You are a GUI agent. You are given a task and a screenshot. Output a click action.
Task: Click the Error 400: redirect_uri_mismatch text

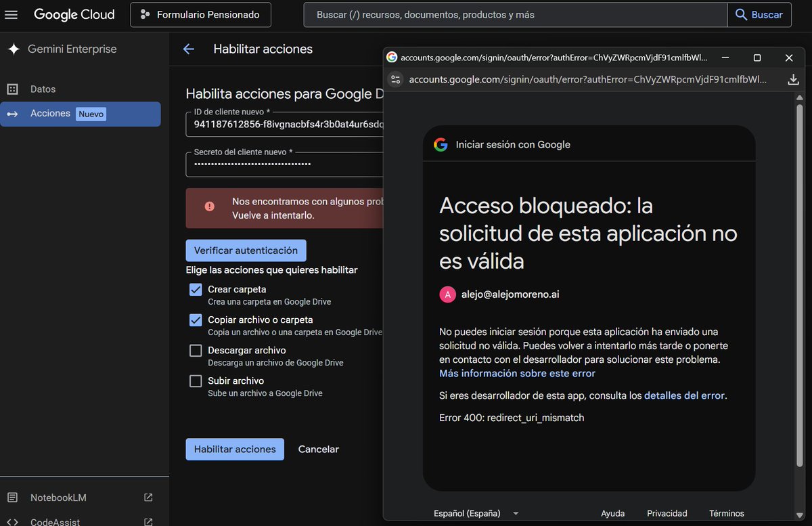(512, 418)
